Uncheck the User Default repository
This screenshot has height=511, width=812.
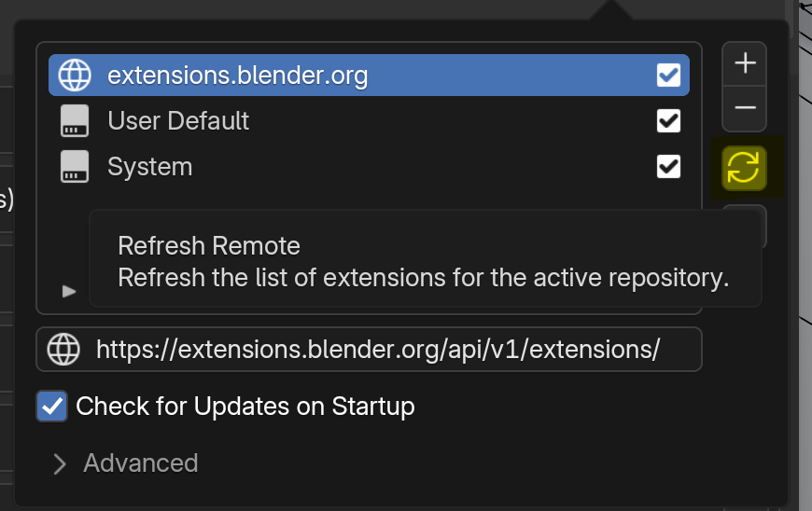[x=668, y=121]
